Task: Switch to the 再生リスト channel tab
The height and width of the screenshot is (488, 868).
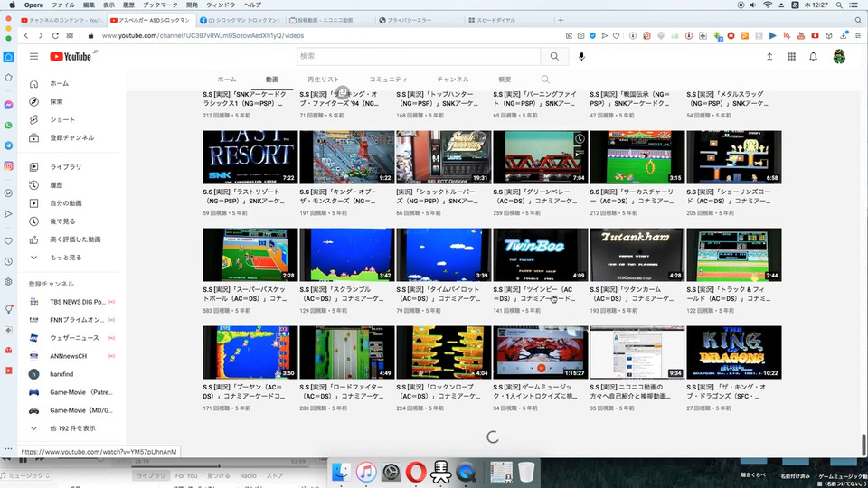Action: (324, 80)
